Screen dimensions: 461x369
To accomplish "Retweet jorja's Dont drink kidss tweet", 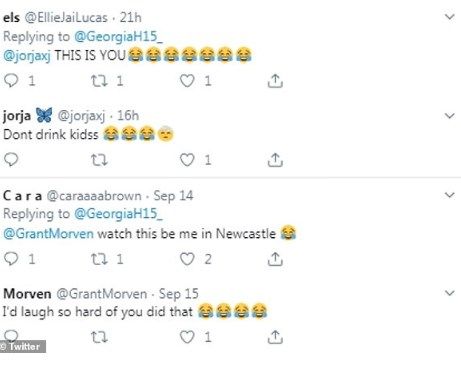I will [x=99, y=160].
